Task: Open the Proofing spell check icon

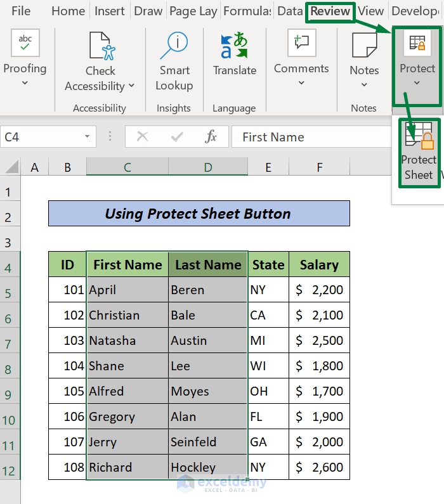Action: (25, 42)
